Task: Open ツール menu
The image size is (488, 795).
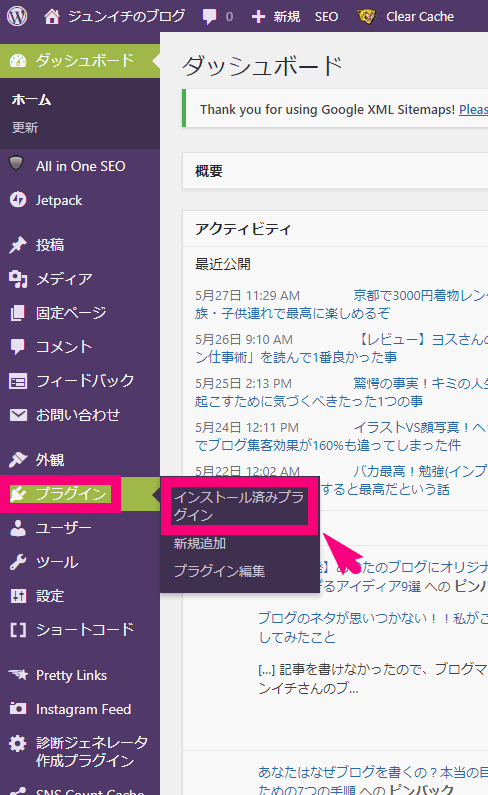Action: (x=57, y=562)
